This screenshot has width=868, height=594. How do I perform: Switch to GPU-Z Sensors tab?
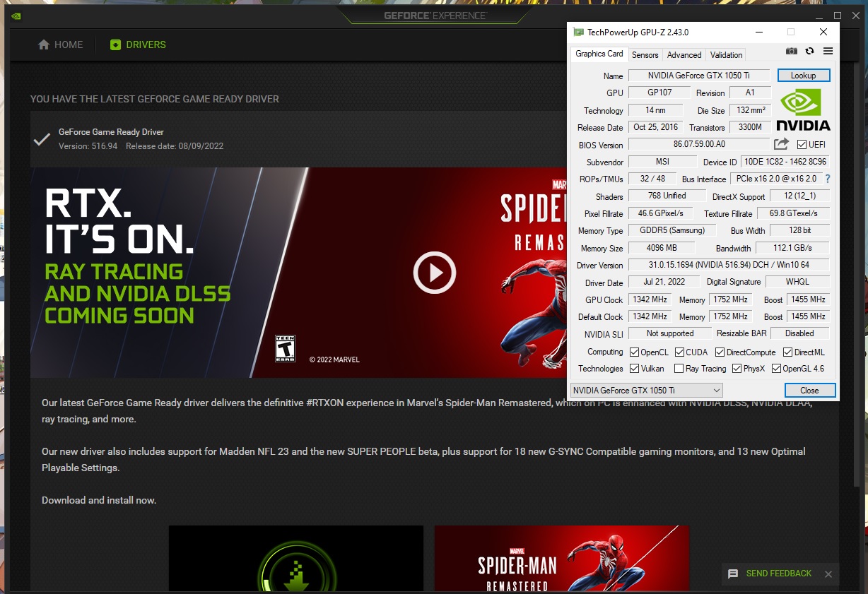pyautogui.click(x=645, y=55)
